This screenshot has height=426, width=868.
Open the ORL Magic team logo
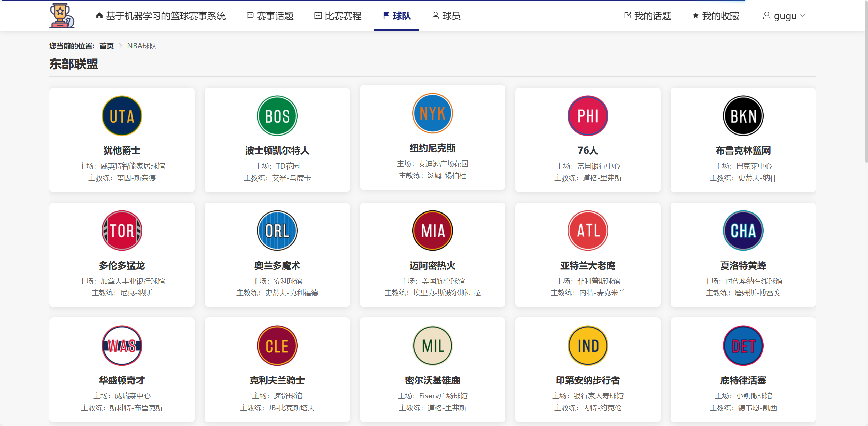(x=277, y=231)
